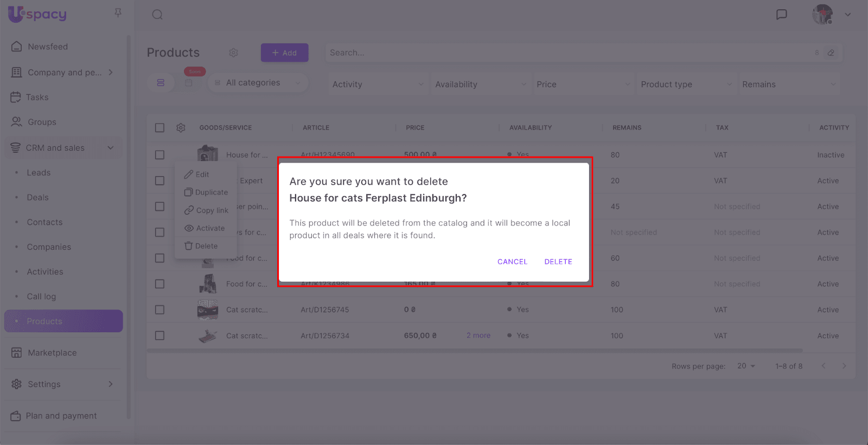Open the search magnifier icon
This screenshot has height=445, width=868.
tap(157, 15)
